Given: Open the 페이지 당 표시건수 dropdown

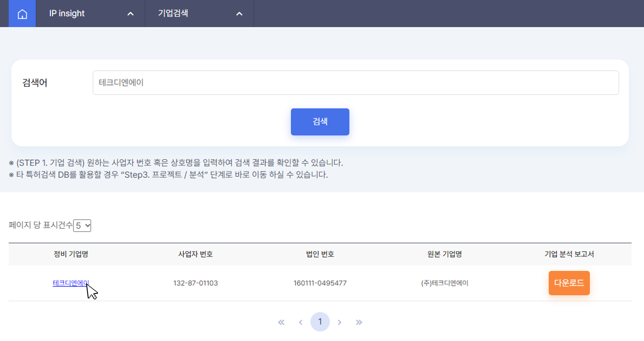Looking at the screenshot, I should click(82, 226).
